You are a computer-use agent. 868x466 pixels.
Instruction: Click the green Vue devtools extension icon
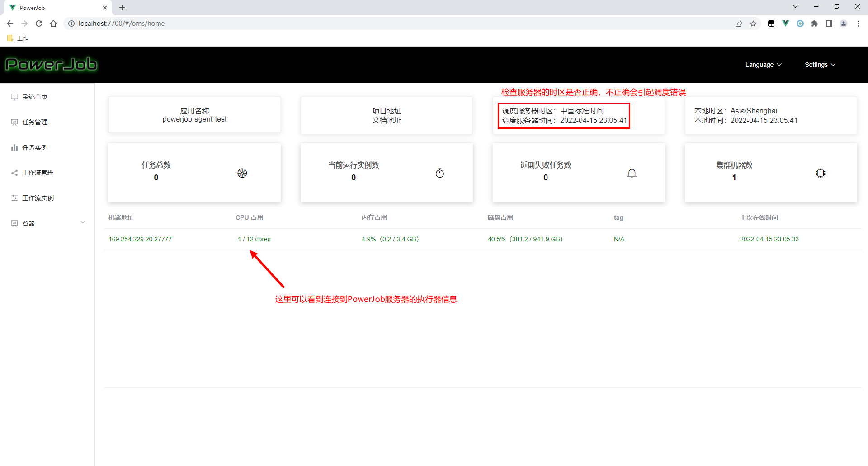point(786,24)
